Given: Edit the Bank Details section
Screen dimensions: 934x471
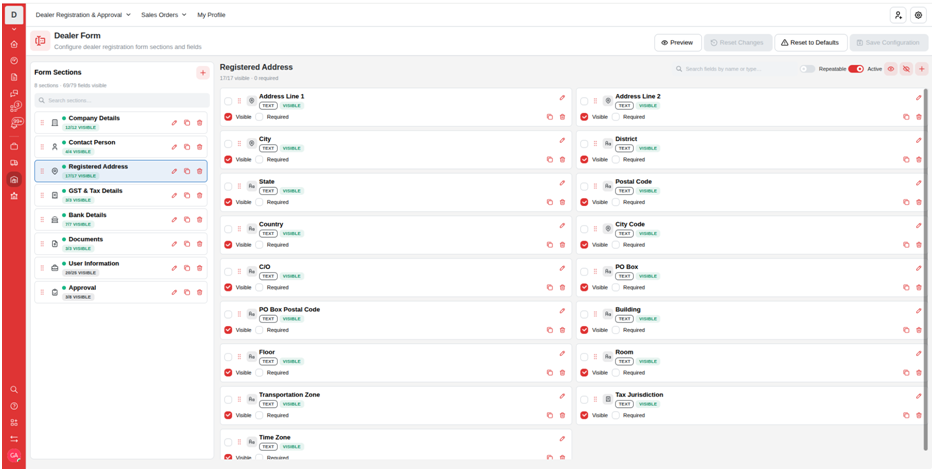Looking at the screenshot, I should 175,220.
